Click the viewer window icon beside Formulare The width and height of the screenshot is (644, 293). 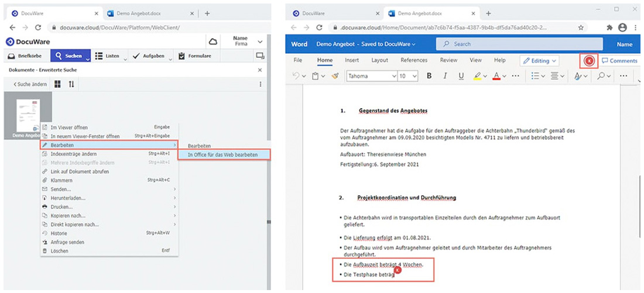[259, 56]
